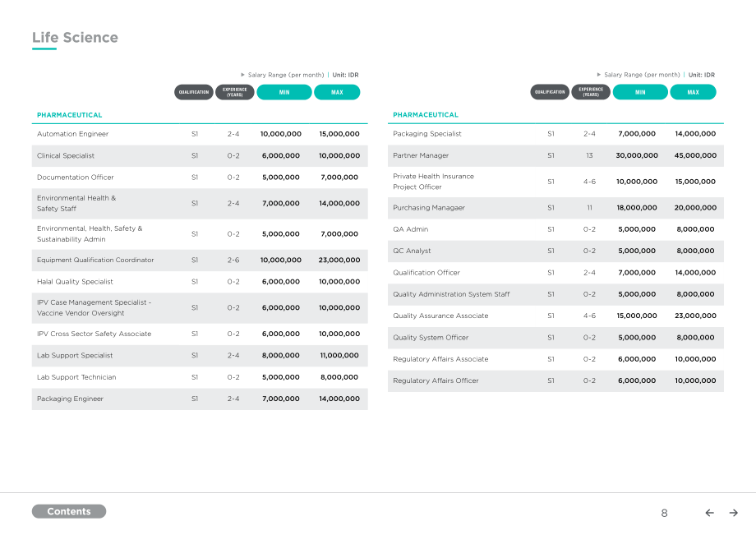
Task: Select the Quality Assurance Associate row
Action: tap(555, 316)
